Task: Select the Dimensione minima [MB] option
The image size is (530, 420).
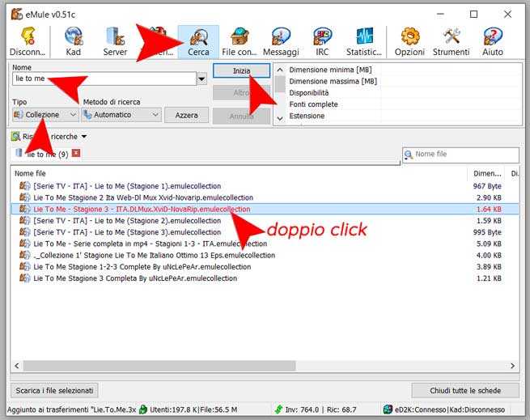Action: (x=330, y=70)
